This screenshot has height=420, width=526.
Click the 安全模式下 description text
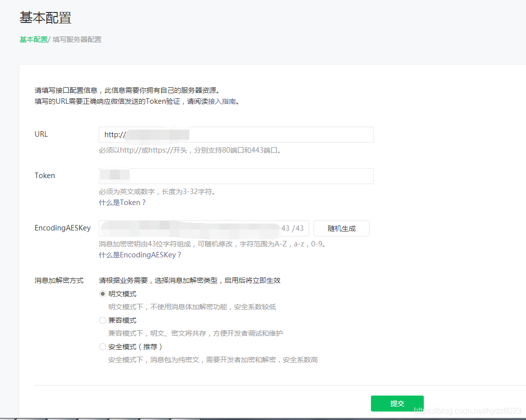(213, 360)
